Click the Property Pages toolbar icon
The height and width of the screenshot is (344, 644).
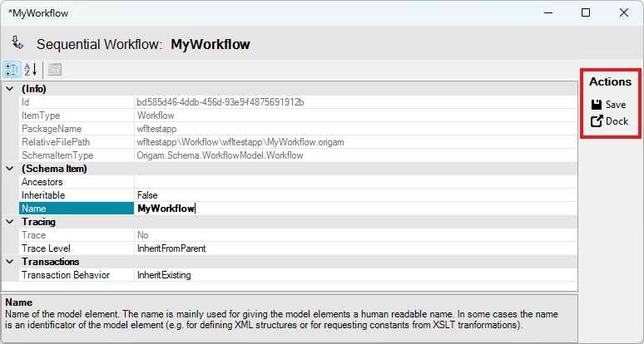[55, 70]
